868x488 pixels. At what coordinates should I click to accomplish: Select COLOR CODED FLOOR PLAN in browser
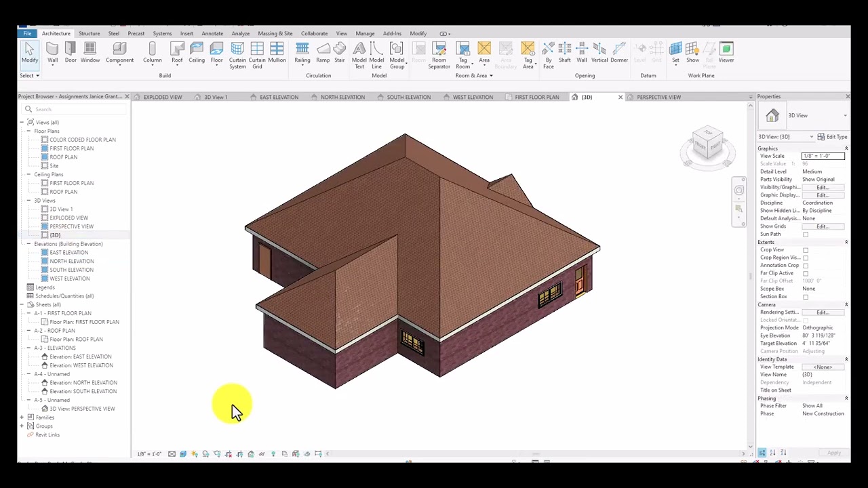[82, 140]
